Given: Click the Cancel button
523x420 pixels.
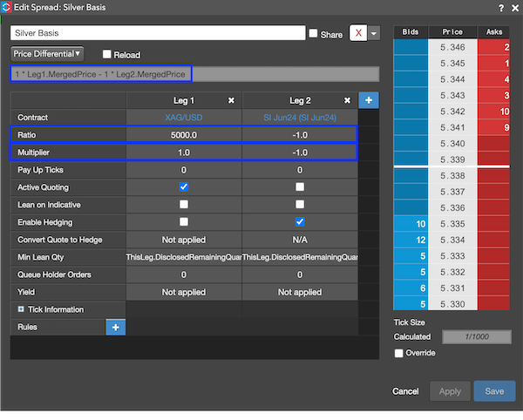Looking at the screenshot, I should pos(405,391).
